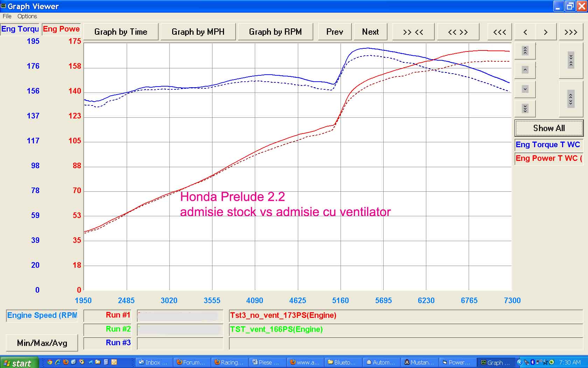Screen dimensions: 588x368
Task: Click the Min/Max/Avg button
Action: point(42,343)
